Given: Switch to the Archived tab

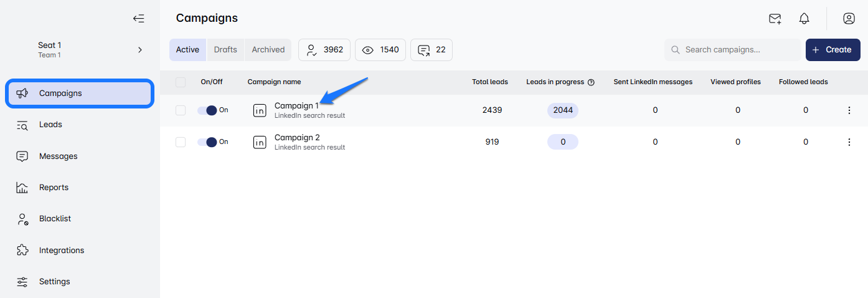Looking at the screenshot, I should (268, 50).
